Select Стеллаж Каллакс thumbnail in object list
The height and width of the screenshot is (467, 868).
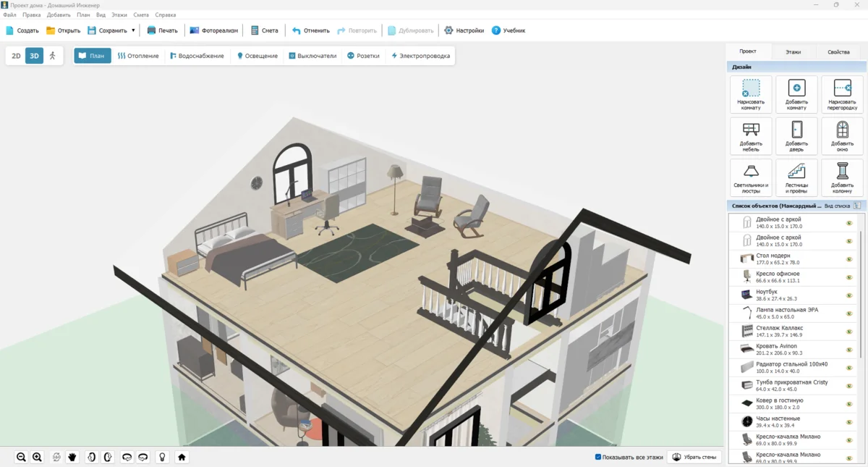point(746,332)
